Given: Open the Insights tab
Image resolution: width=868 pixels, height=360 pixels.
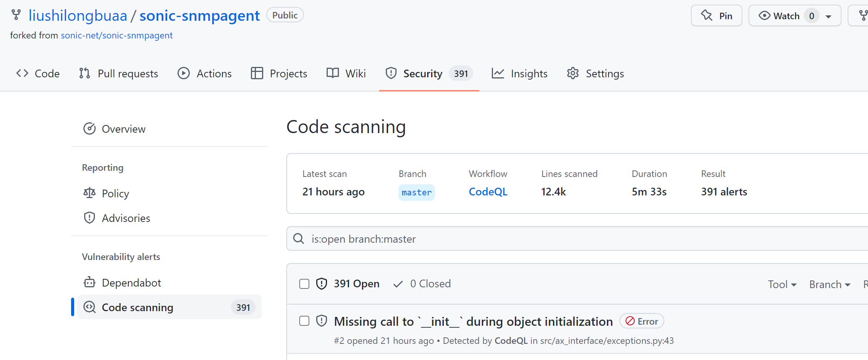Looking at the screenshot, I should (519, 73).
